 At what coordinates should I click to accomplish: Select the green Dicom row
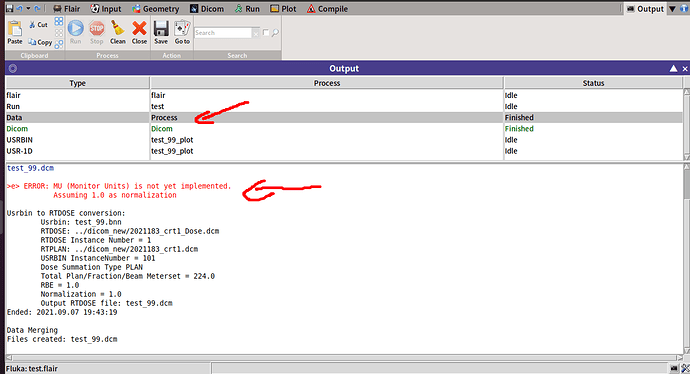click(x=344, y=129)
